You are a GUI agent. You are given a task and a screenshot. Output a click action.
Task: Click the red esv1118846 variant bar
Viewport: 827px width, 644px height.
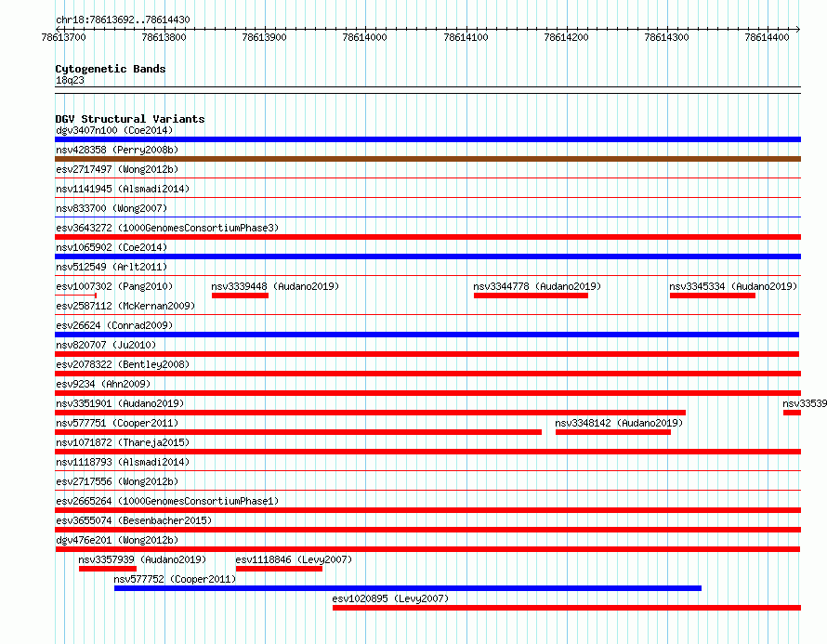pos(279,569)
